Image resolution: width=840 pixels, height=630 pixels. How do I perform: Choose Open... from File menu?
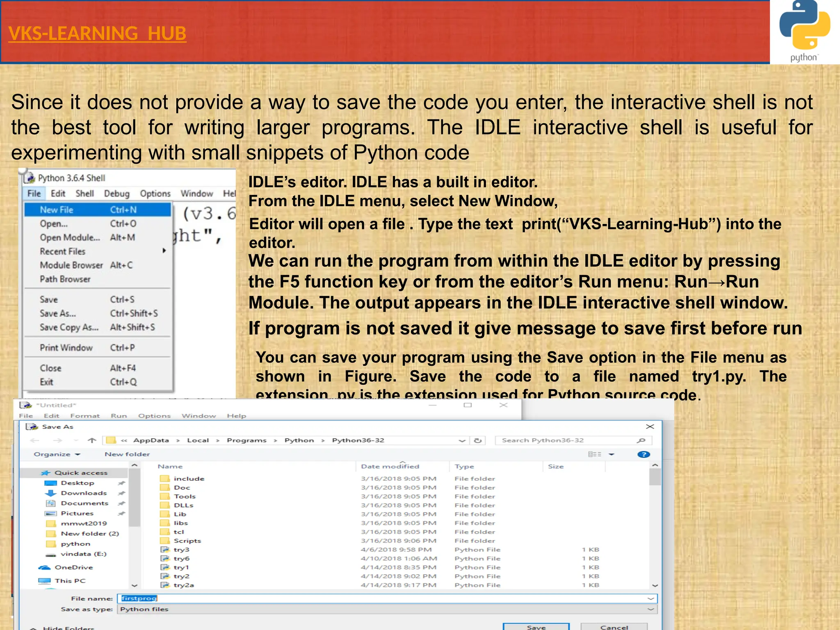point(98,224)
